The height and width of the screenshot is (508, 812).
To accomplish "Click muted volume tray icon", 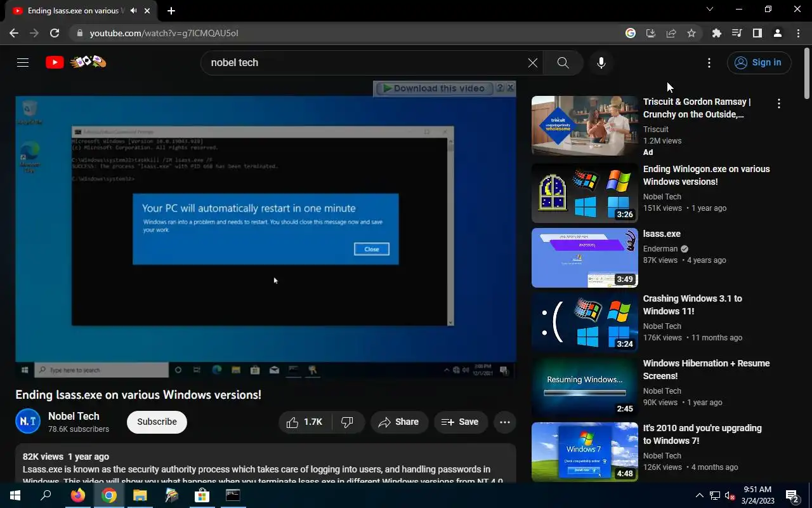I will coord(730,496).
